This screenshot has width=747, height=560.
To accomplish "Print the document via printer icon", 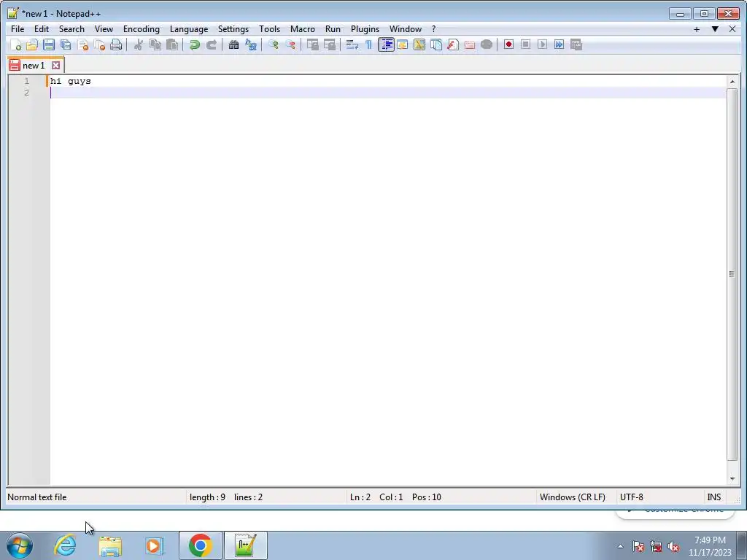I will click(x=116, y=44).
